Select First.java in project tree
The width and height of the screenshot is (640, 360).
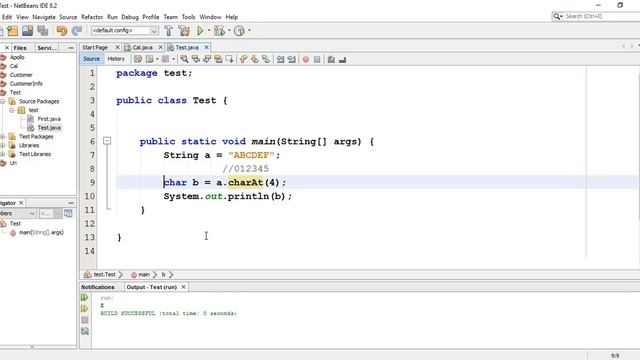(49, 119)
